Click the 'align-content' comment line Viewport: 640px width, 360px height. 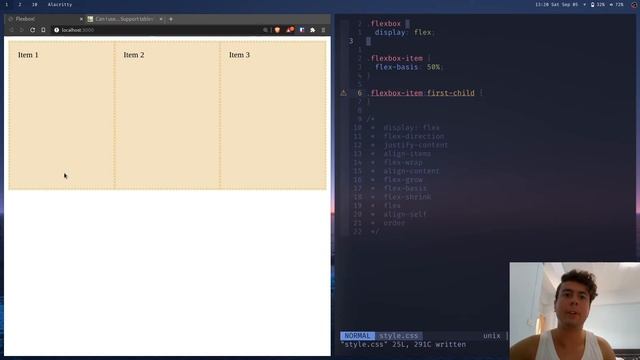coord(411,171)
